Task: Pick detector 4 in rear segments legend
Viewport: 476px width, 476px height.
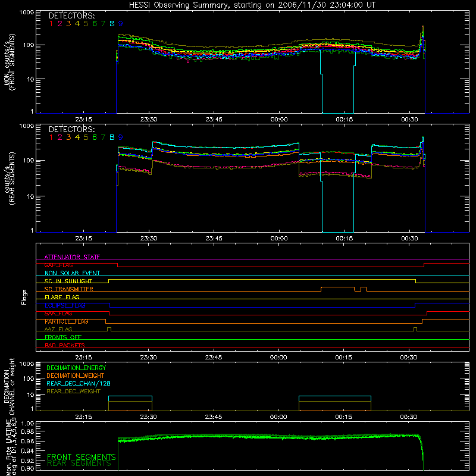Action: click(x=77, y=137)
